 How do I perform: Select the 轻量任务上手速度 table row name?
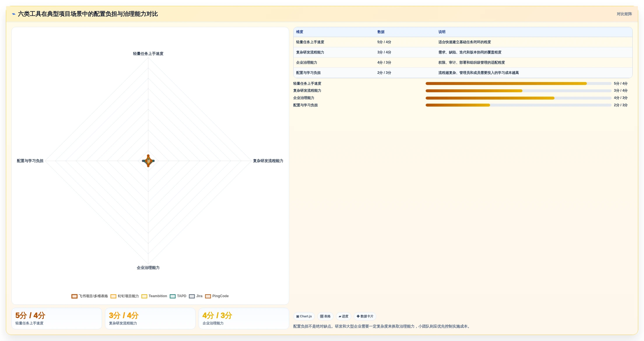tap(310, 42)
